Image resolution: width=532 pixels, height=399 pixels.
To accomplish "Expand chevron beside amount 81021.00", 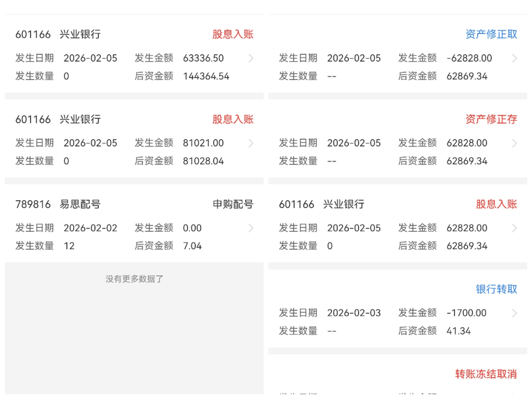I will (x=251, y=143).
